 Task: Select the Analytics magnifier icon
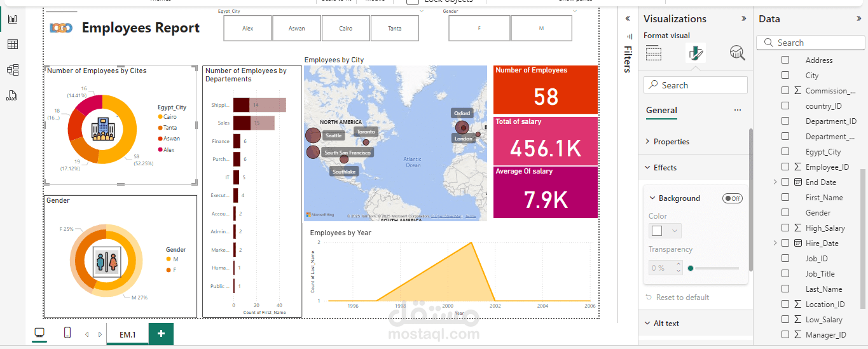(738, 53)
